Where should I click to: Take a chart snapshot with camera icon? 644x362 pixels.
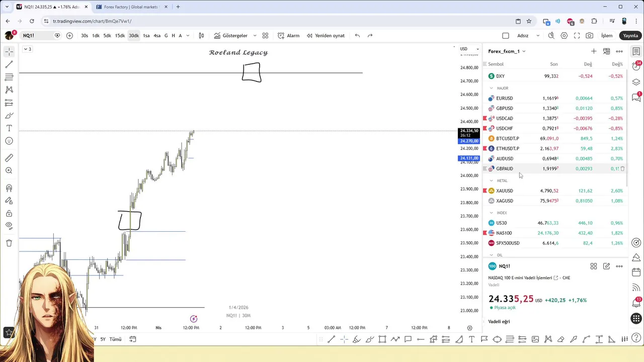589,36
